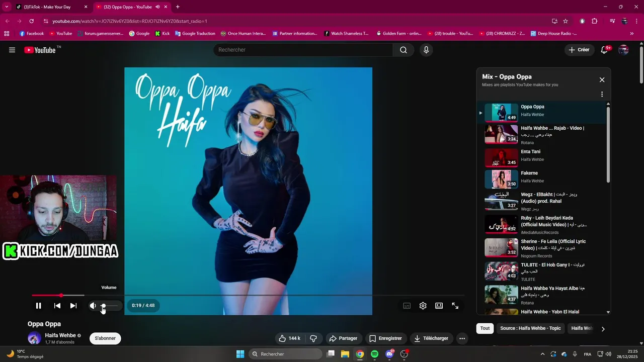Viewport: 644px width, 362px height.
Task: Click the volume slider handle
Action: coord(103,306)
